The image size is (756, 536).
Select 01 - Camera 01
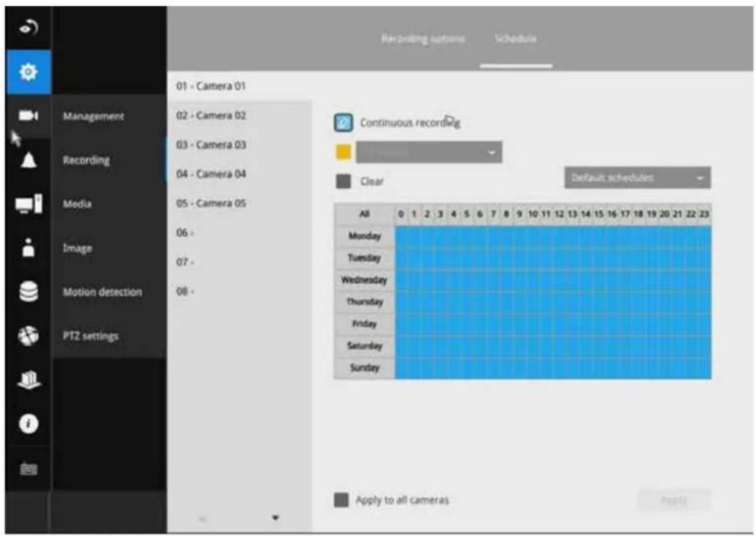240,86
